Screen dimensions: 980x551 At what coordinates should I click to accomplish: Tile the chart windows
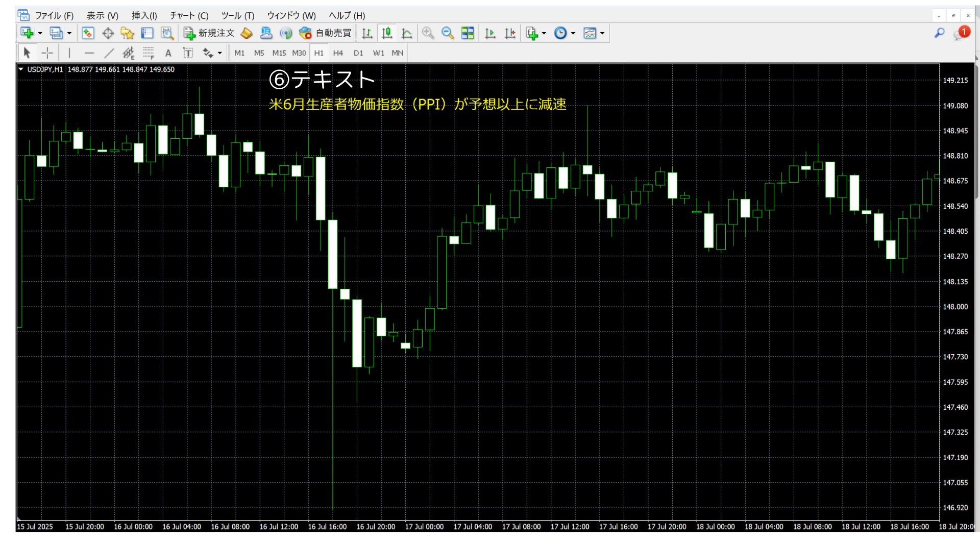pos(467,33)
